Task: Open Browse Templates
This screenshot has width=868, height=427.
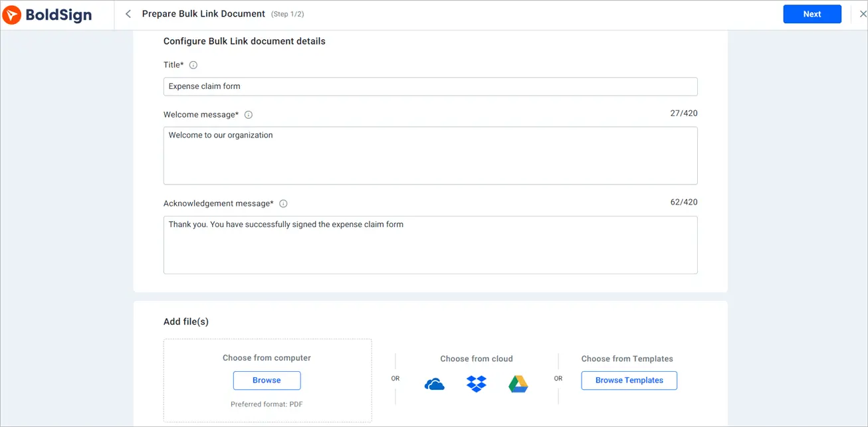Action: pyautogui.click(x=629, y=381)
